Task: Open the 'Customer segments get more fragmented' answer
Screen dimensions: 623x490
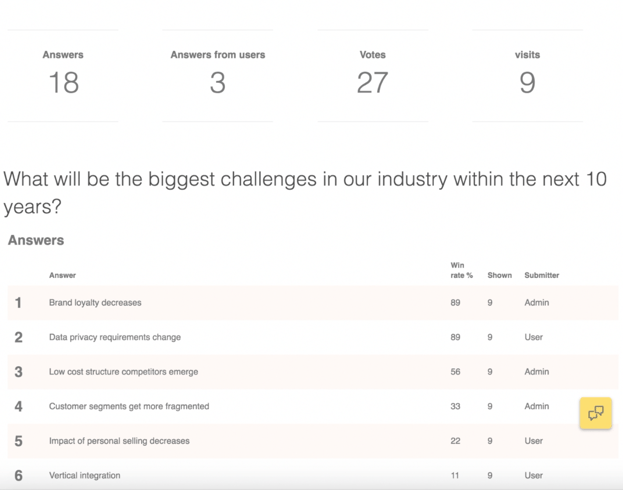Action: pyautogui.click(x=129, y=407)
